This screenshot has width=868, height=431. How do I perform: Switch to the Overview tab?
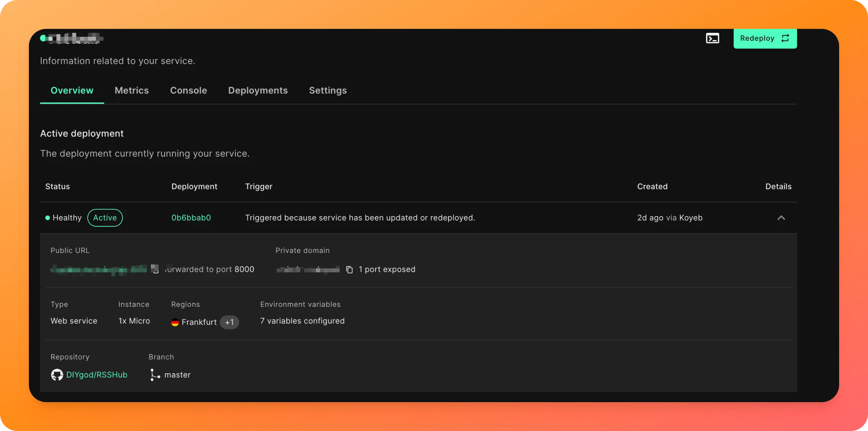72,90
